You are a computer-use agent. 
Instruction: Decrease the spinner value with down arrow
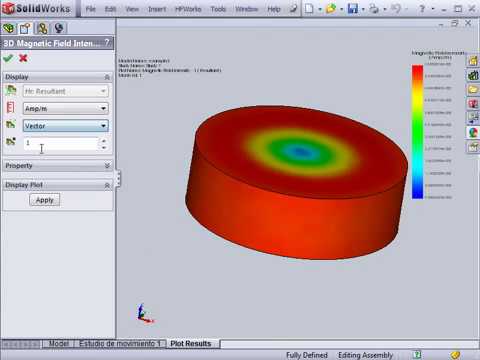coord(104,148)
